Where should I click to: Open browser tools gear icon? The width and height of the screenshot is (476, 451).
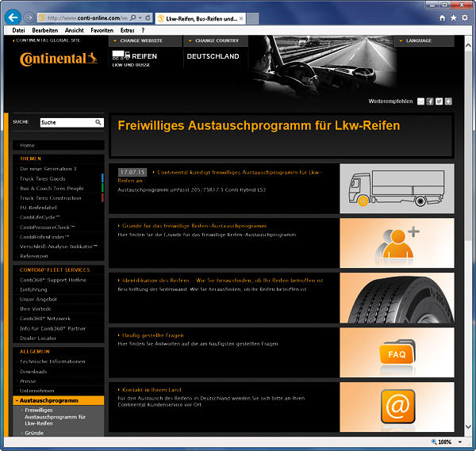point(465,18)
